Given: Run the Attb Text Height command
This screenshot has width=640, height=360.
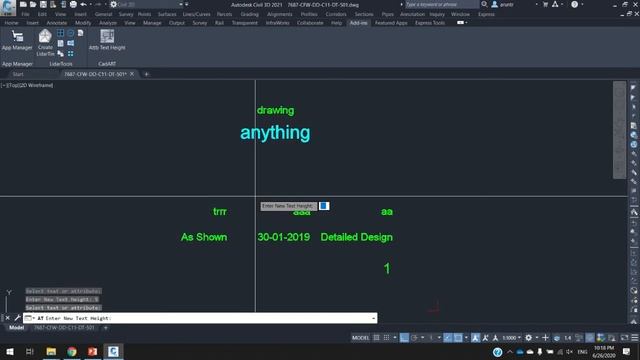Looking at the screenshot, I should coord(107,40).
